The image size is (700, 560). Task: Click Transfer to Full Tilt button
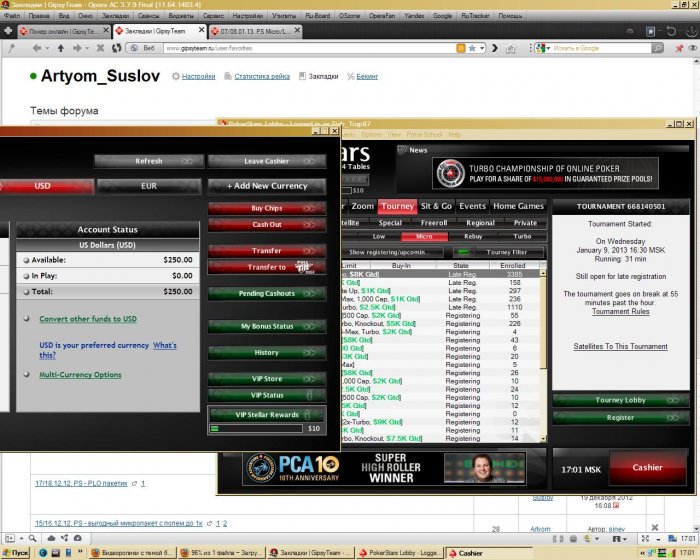point(267,267)
